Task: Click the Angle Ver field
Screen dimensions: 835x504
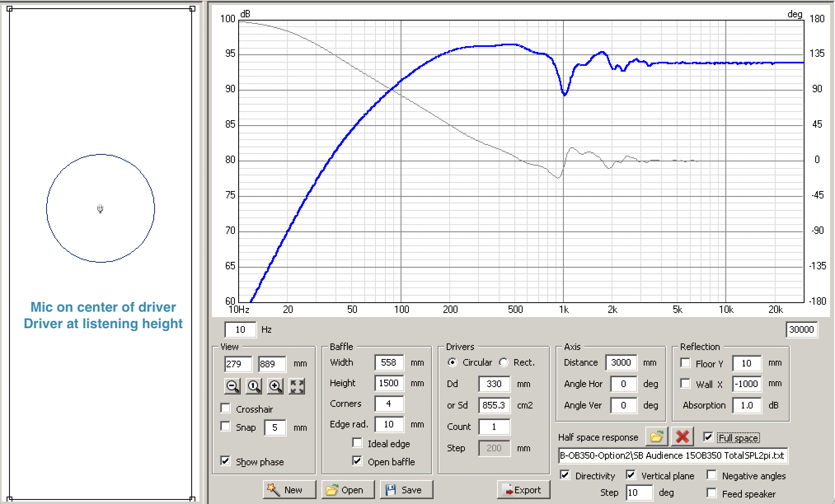Action: (624, 405)
